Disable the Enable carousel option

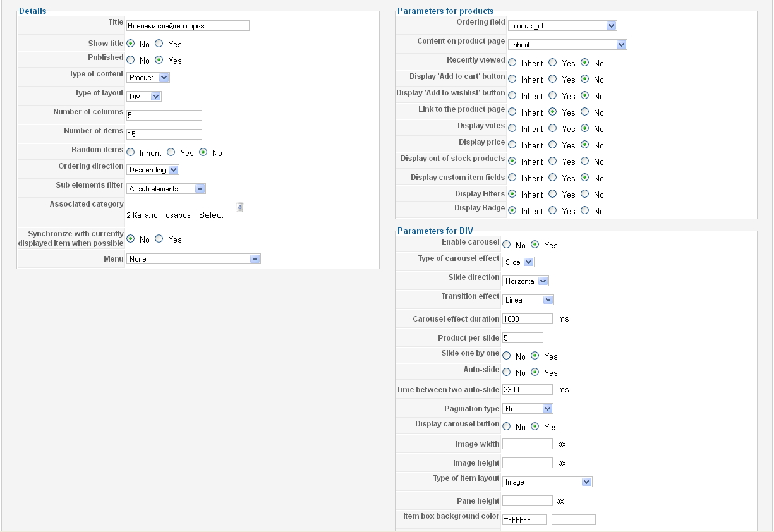pyautogui.click(x=507, y=245)
